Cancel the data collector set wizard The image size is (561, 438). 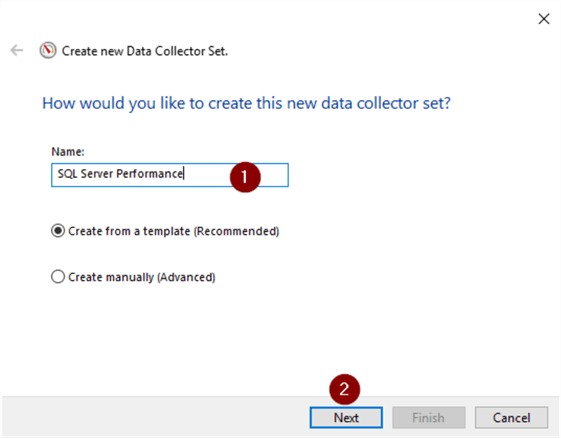511,417
